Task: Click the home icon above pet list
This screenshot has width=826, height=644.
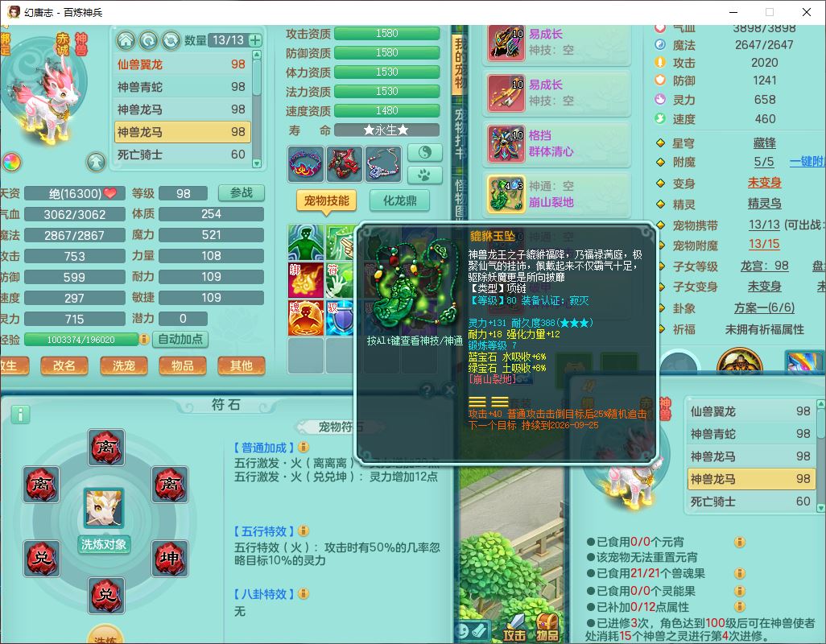Action: pos(126,40)
